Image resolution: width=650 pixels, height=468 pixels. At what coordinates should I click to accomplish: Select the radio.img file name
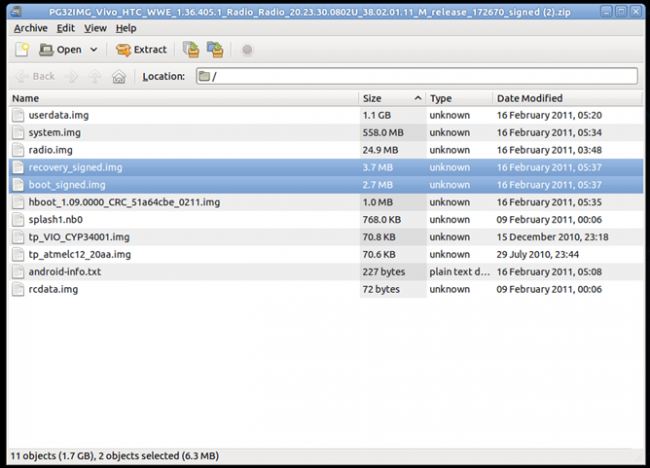click(50, 150)
